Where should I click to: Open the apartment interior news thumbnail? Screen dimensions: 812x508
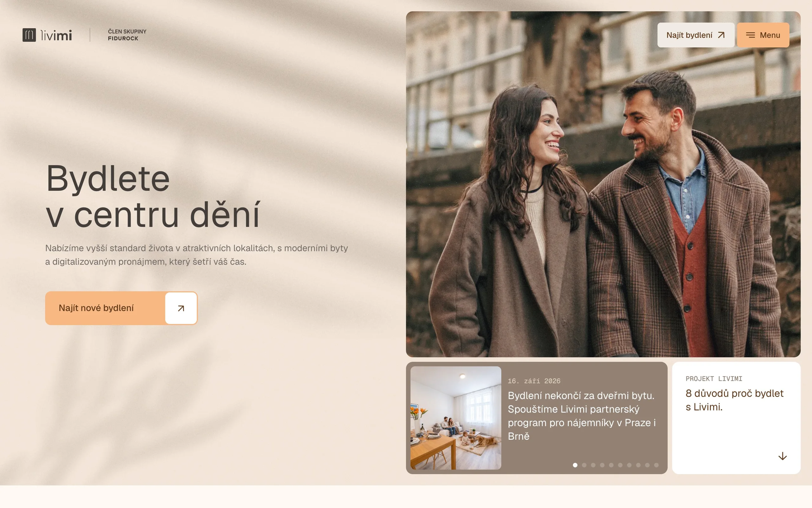456,418
